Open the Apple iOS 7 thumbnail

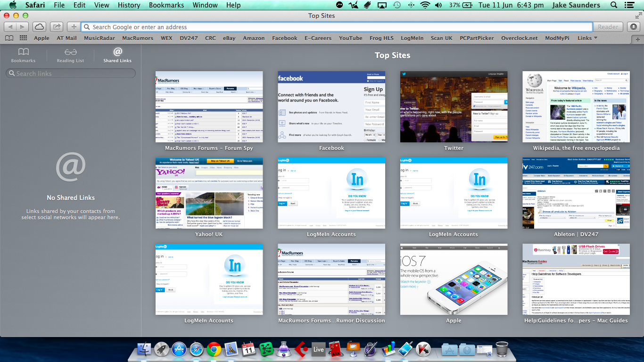coord(454,280)
